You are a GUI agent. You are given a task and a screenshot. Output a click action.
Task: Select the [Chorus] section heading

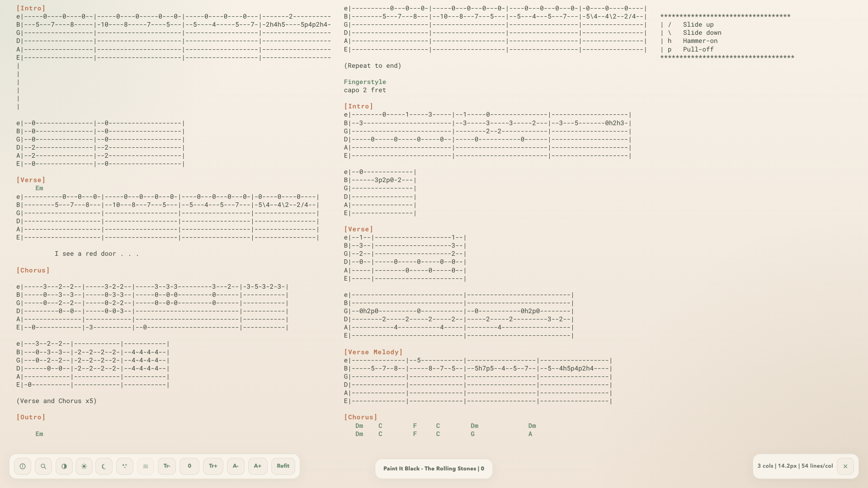point(33,270)
